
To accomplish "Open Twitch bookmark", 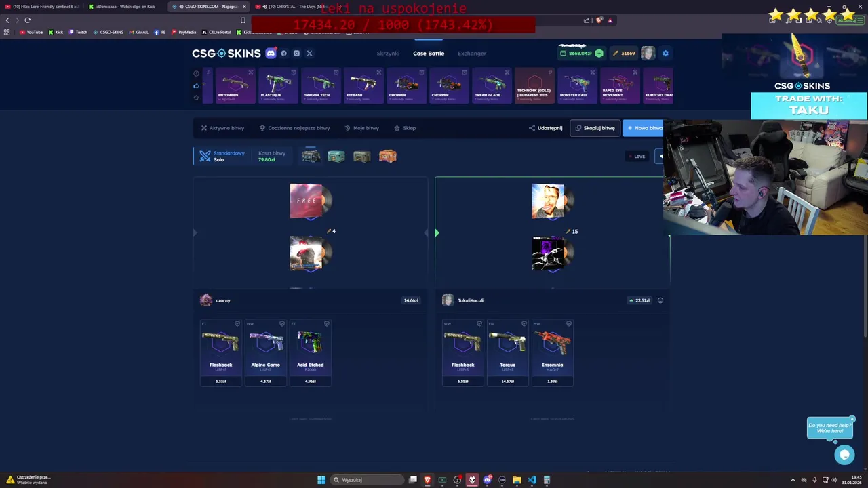I will tap(78, 32).
